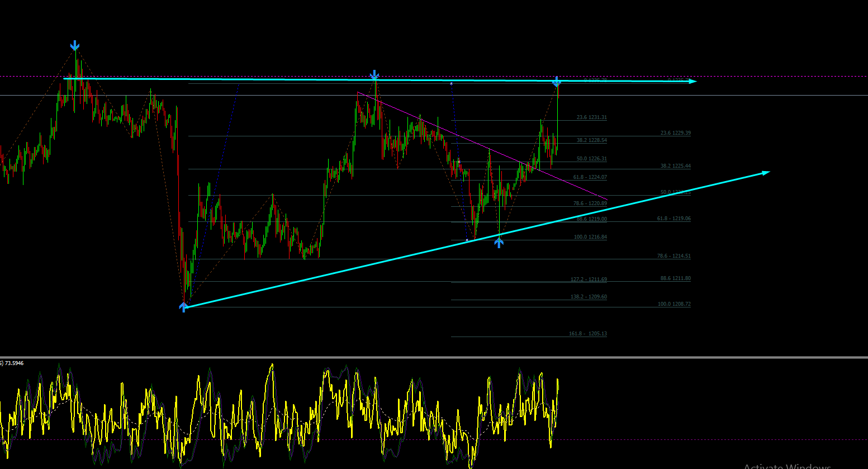868x469 pixels.
Task: Click the 38.2 1225.44 Fibonacci label
Action: pyautogui.click(x=675, y=166)
